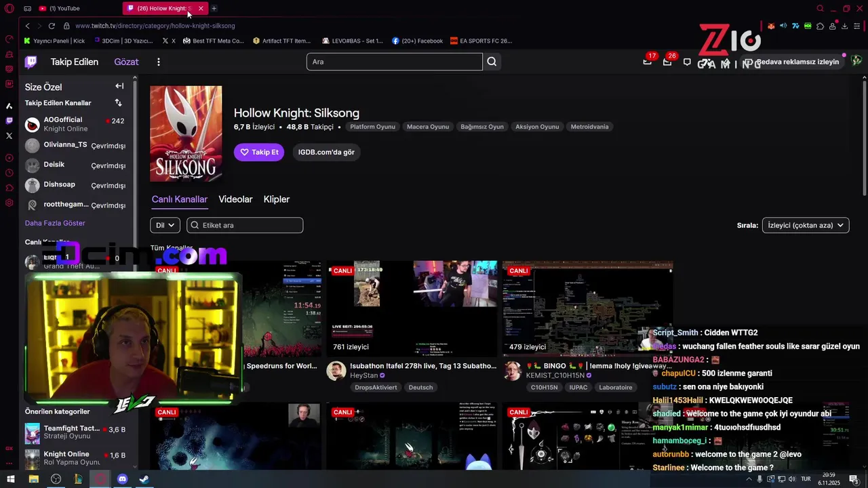Select the Metroidvania tag

pyautogui.click(x=590, y=127)
